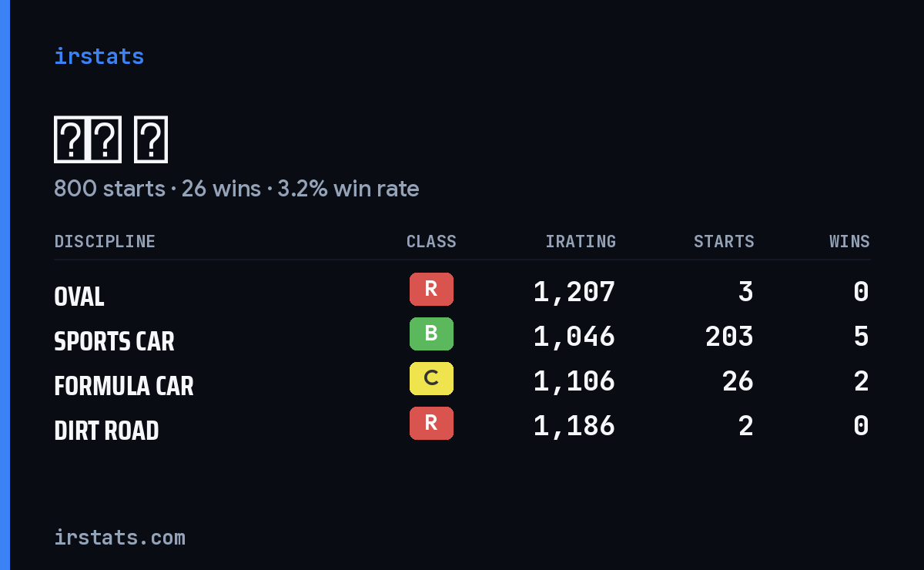Viewport: 924px width, 570px height.
Task: Select the SPORTS CAR discipline label
Action: point(114,340)
